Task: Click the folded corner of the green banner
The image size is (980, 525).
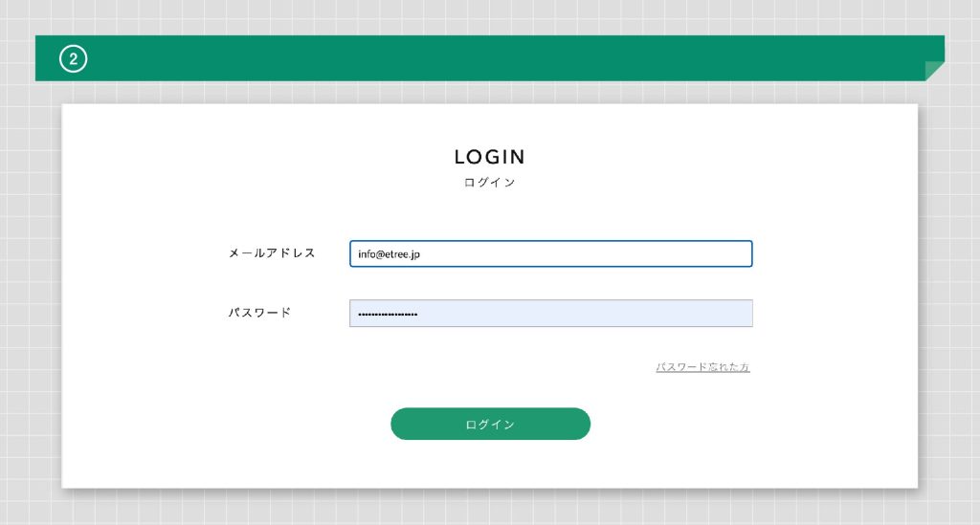Action: click(x=934, y=71)
